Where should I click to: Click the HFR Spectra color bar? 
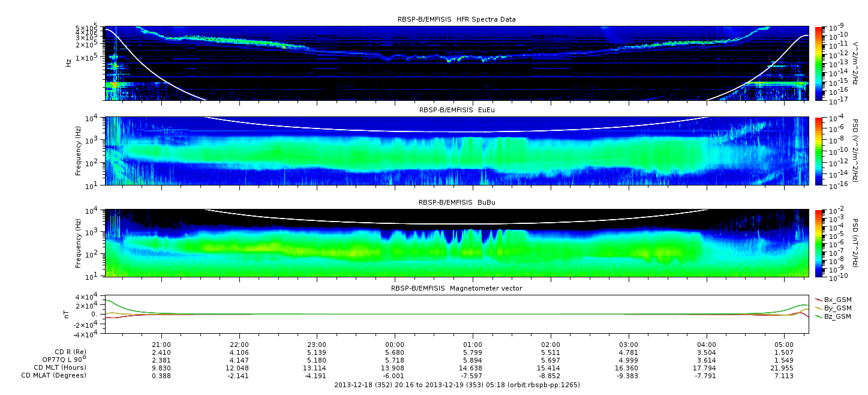click(x=818, y=63)
